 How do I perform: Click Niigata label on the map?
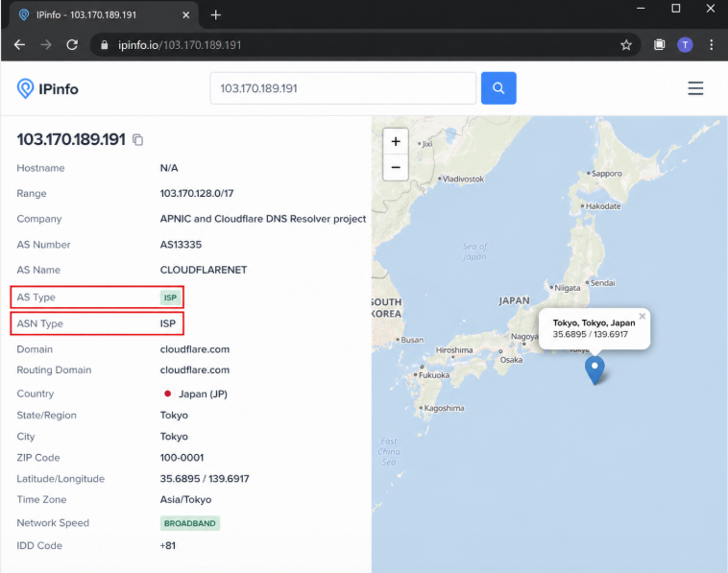click(x=568, y=288)
